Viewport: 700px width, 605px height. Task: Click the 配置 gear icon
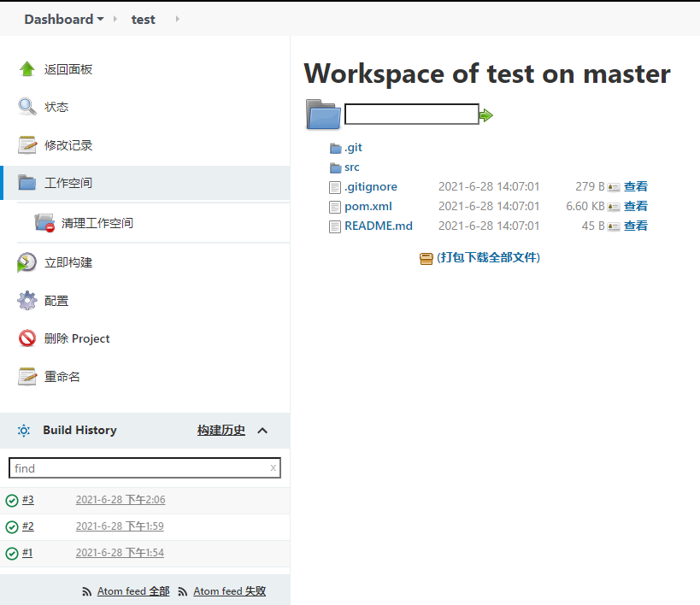point(27,301)
